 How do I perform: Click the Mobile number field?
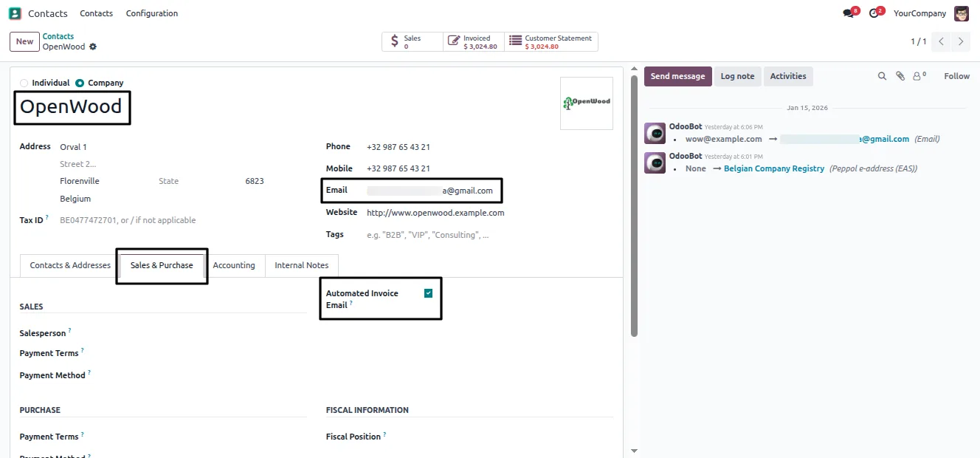point(489,168)
